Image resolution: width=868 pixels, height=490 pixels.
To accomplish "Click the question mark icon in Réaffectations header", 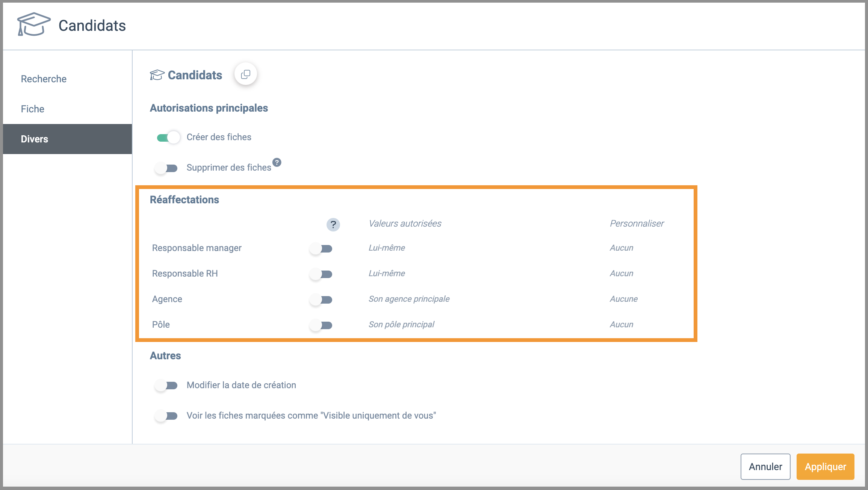I will 333,224.
